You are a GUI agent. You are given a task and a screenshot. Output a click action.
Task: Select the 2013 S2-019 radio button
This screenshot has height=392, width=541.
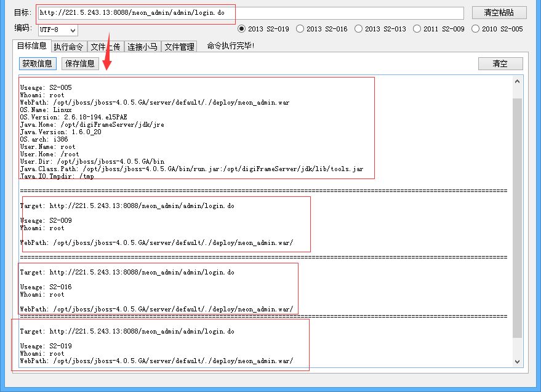pos(263,29)
